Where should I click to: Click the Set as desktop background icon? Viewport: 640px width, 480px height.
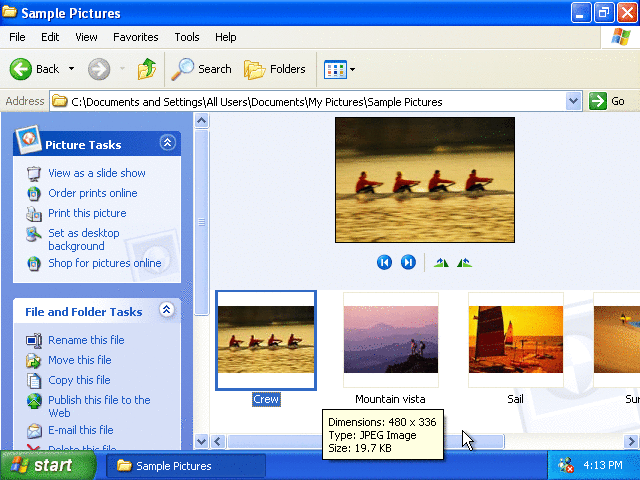click(34, 234)
